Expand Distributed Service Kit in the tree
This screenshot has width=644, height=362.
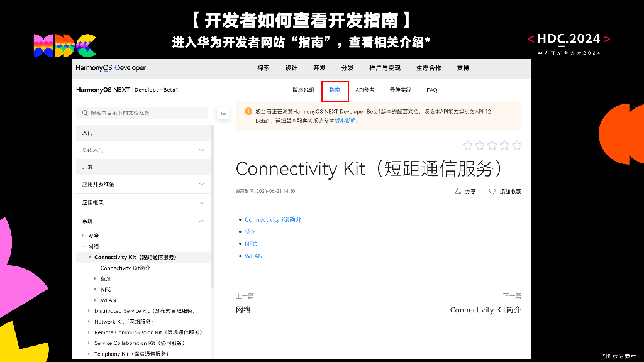(89, 311)
